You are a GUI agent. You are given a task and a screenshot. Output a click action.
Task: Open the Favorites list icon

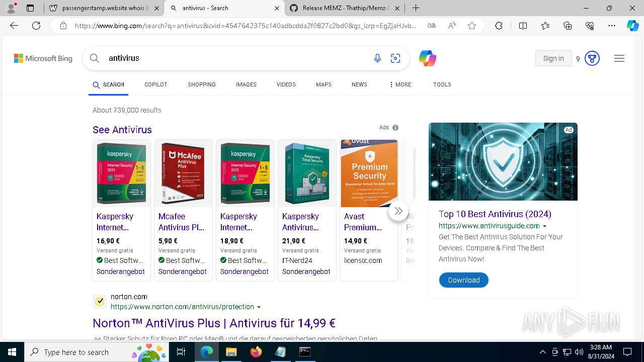click(545, 26)
